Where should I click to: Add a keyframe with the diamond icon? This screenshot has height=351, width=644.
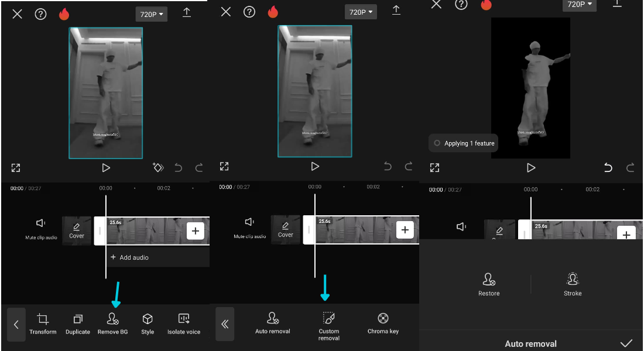coord(157,167)
